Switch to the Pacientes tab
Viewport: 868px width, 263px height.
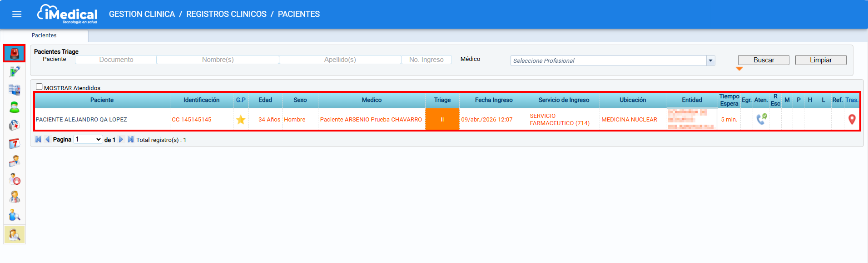[x=44, y=35]
